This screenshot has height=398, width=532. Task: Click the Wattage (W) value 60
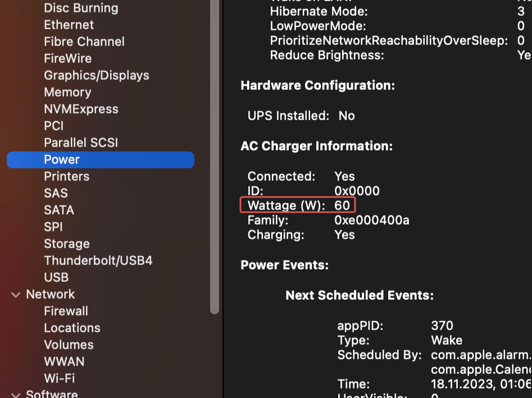click(342, 205)
